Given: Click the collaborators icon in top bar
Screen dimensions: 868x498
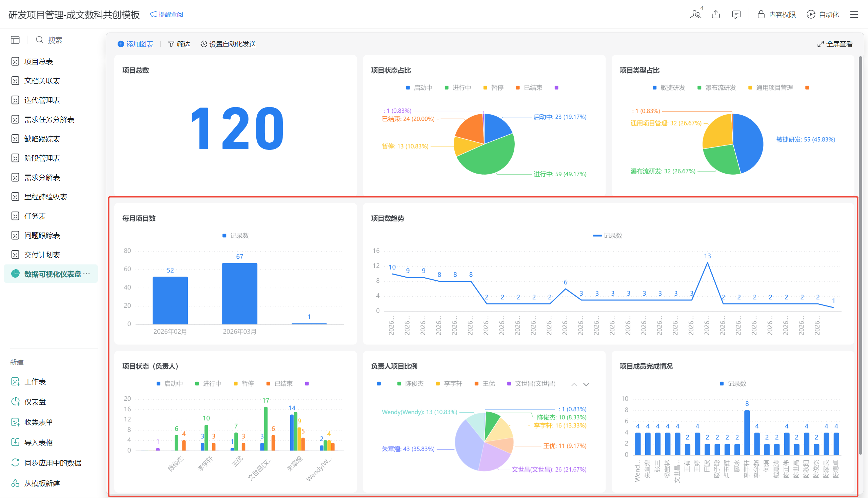Looking at the screenshot, I should coord(695,14).
